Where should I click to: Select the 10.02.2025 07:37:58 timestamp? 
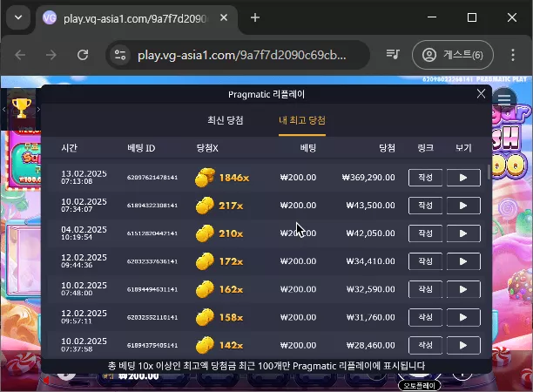point(84,345)
